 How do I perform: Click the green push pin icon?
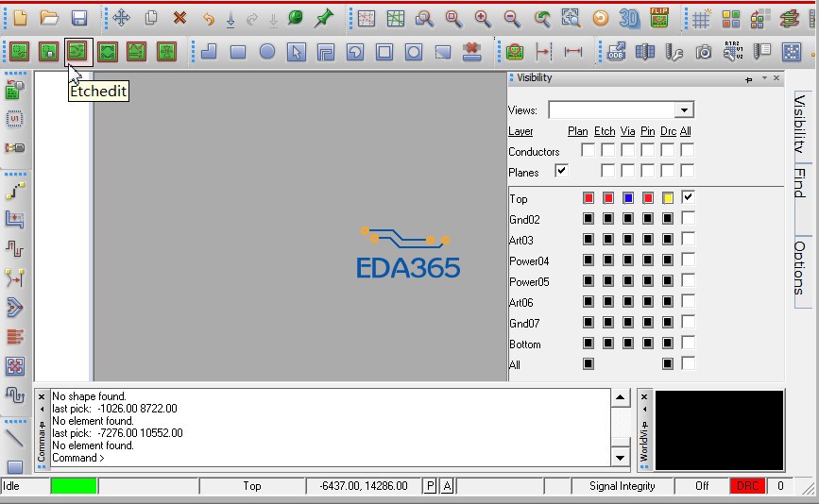[x=324, y=18]
